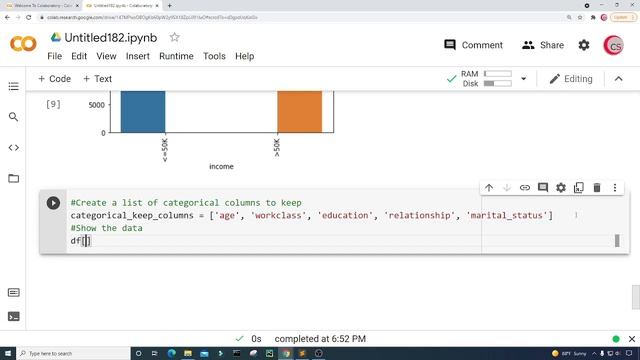This screenshot has height=360, width=640.
Task: Open a new browser tab
Action: pyautogui.click(x=169, y=6)
